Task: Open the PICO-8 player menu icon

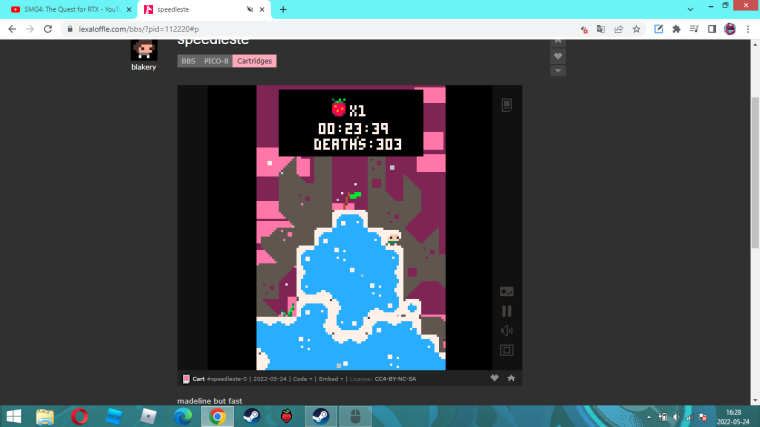Action: [x=507, y=105]
